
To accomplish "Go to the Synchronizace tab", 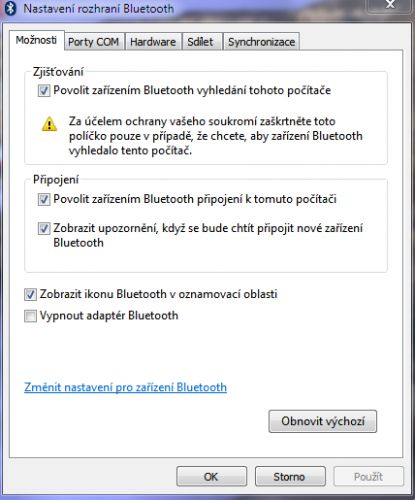I will point(261,42).
